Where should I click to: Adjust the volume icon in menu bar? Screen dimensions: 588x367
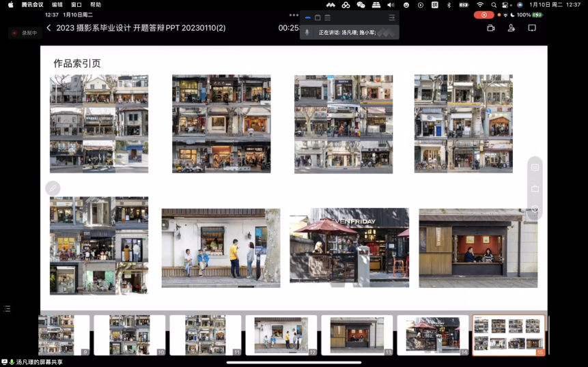391,5
